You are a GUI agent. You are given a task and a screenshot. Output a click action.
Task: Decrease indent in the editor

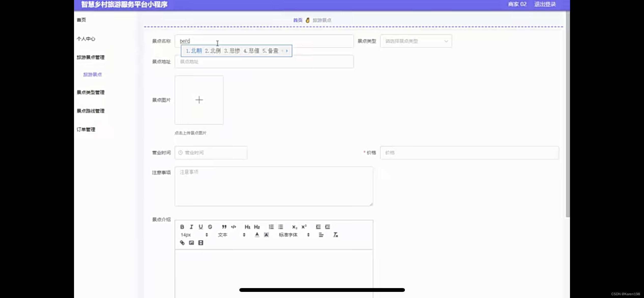click(318, 227)
